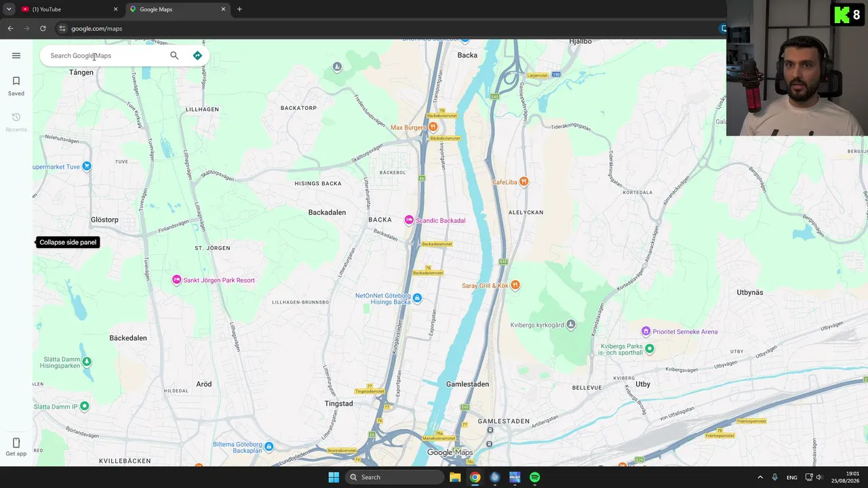
Task: Click the Prioritet Serneke Arena pin
Action: click(646, 331)
